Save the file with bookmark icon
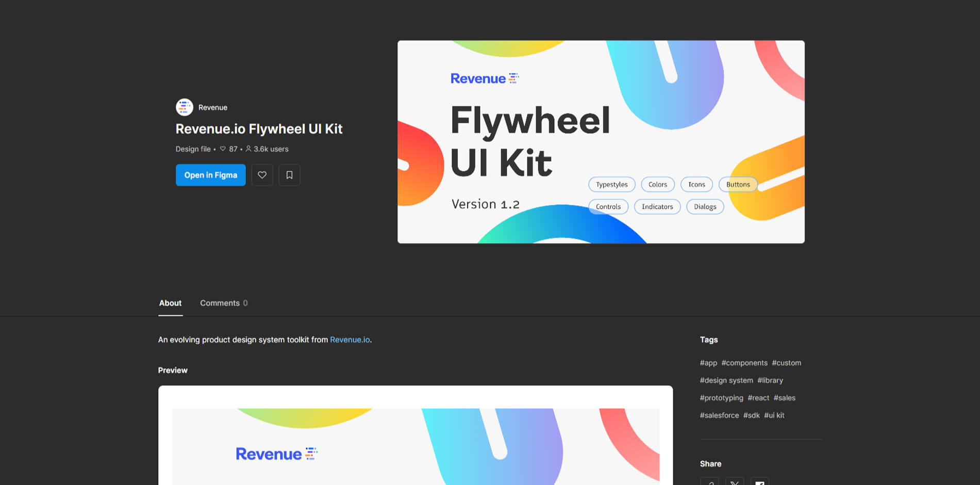The width and height of the screenshot is (980, 485). (x=289, y=175)
